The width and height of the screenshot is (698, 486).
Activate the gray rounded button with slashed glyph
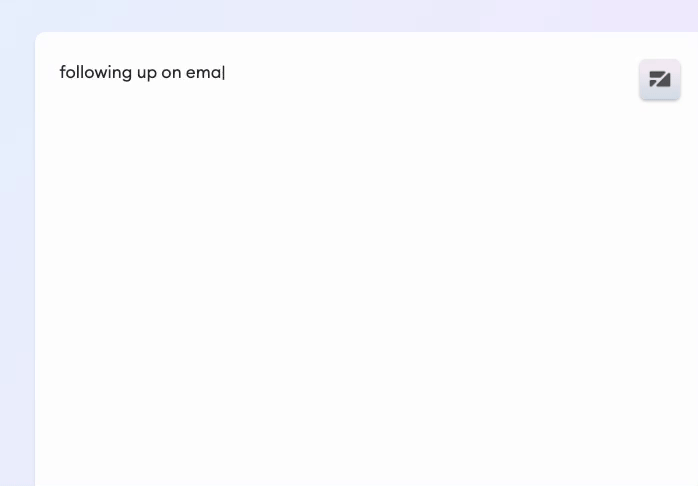(660, 79)
